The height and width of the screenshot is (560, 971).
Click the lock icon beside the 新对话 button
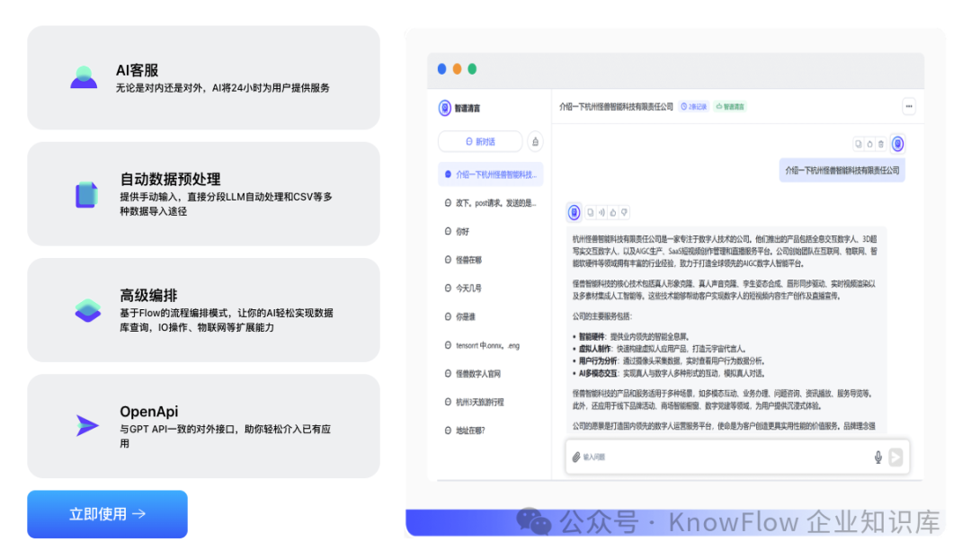pos(536,141)
